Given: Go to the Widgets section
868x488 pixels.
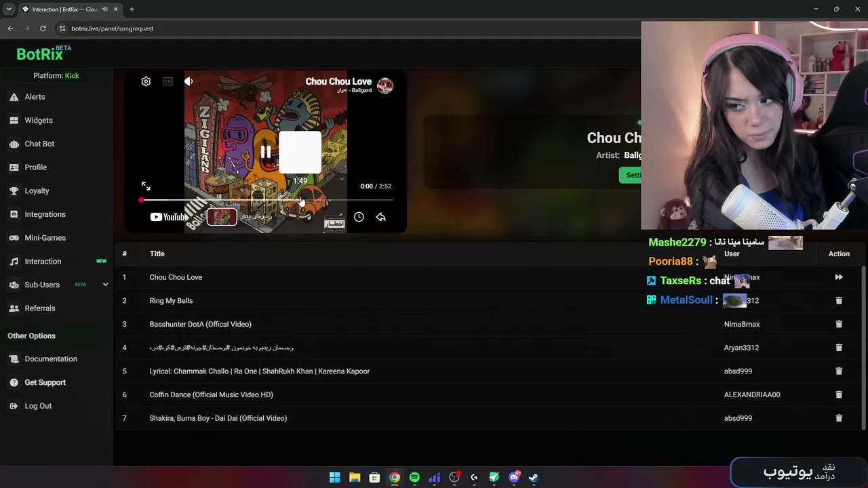Looking at the screenshot, I should point(39,120).
